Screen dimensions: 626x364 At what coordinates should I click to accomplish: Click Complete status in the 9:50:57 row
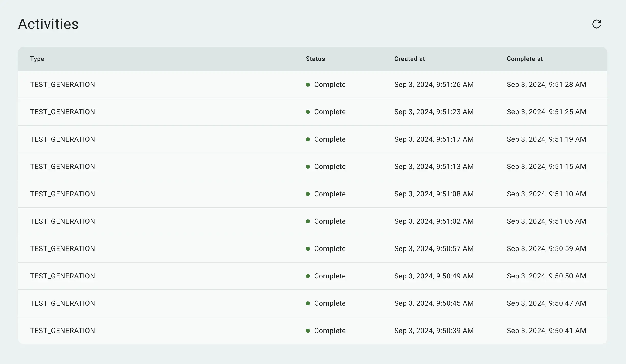coord(326,249)
